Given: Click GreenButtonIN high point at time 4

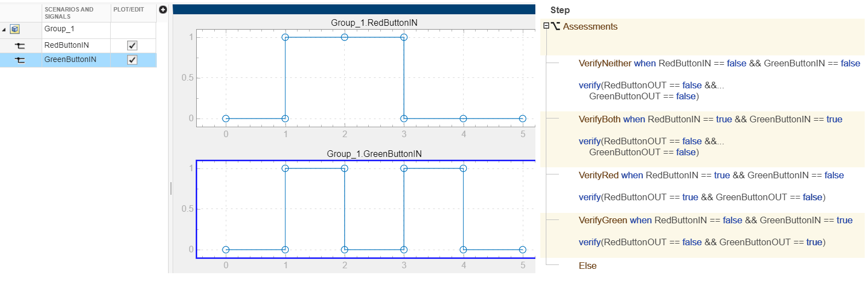Looking at the screenshot, I should 463,168.
